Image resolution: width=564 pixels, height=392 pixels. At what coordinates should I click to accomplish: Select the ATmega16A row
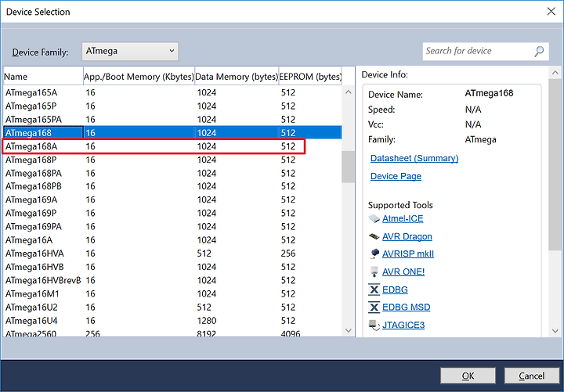tap(172, 240)
